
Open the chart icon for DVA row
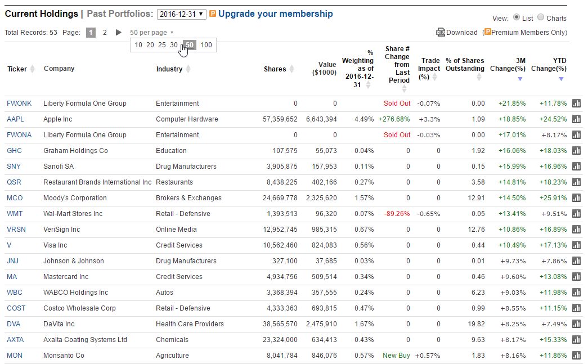pyautogui.click(x=576, y=324)
